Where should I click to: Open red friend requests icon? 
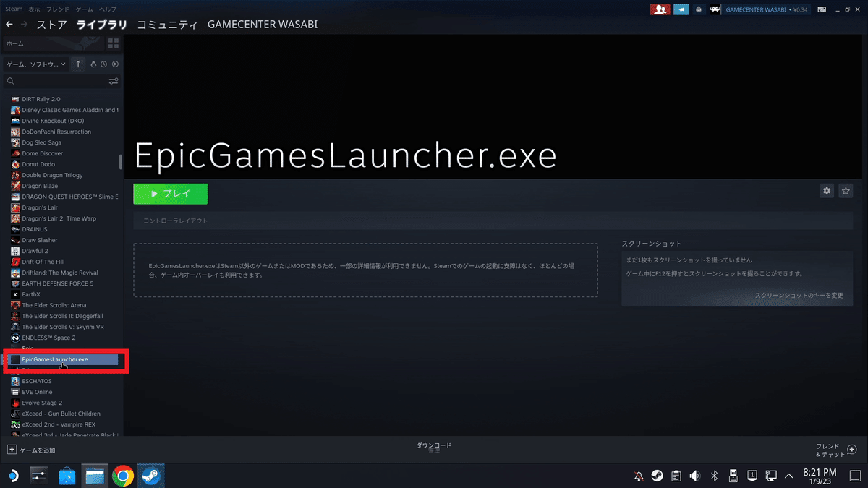pos(660,9)
